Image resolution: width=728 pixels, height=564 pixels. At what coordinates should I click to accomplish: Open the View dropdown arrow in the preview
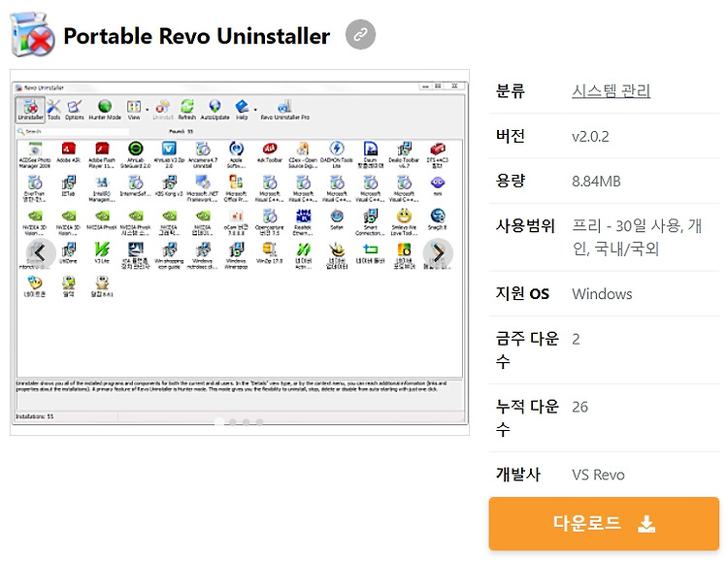point(148,110)
